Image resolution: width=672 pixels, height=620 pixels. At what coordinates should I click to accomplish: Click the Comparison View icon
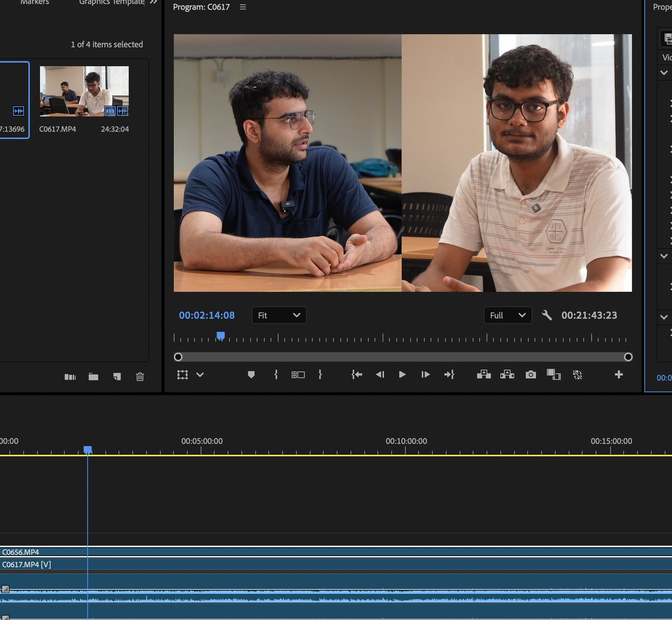553,374
